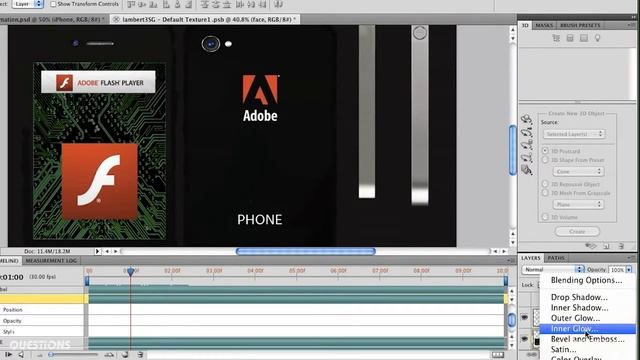Select 3D Shape From Preset option
This screenshot has width=640, height=360.
(x=545, y=160)
